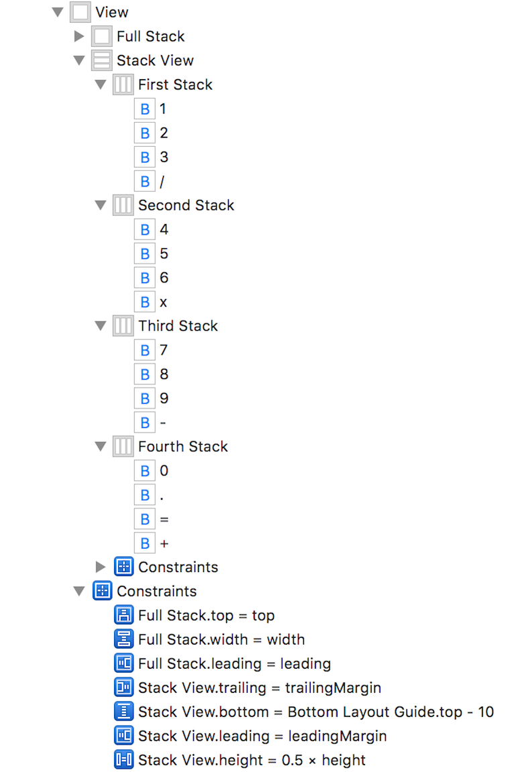Viewport: 532px width, 772px height.
Task: Select the root View item
Action: point(111,11)
